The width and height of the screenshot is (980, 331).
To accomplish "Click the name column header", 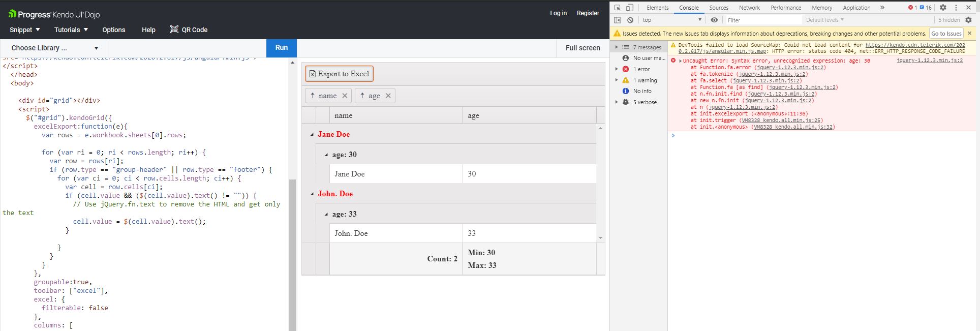I will 395,115.
